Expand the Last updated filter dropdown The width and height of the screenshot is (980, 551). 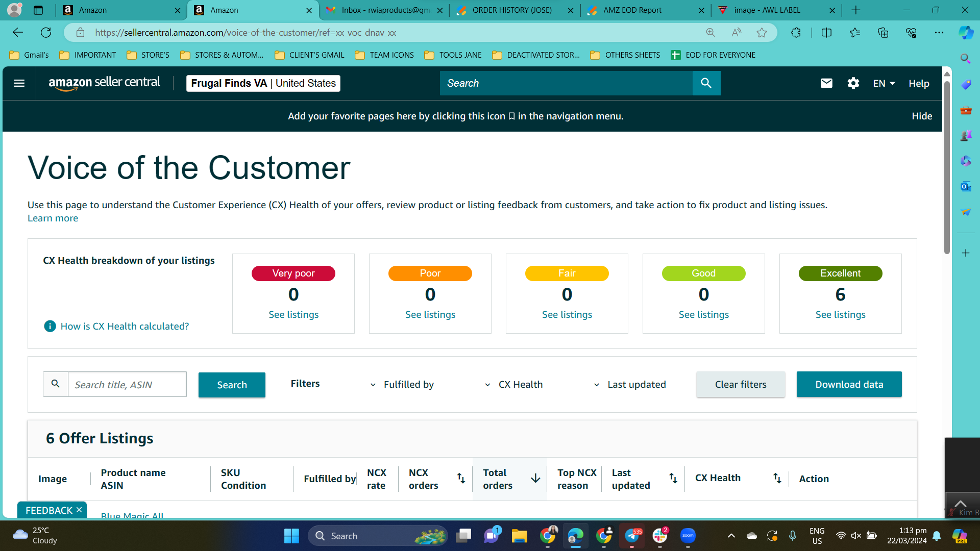pos(629,385)
